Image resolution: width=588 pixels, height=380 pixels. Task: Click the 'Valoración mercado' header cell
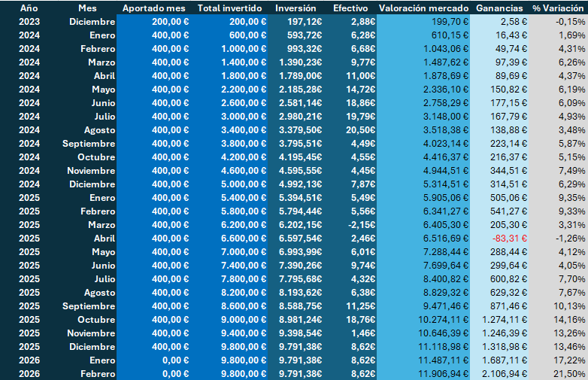point(423,8)
